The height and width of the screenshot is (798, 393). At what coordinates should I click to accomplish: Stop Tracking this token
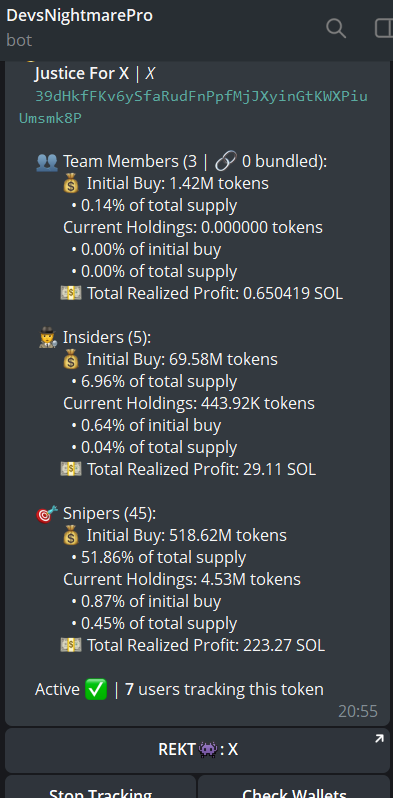[x=100, y=787]
